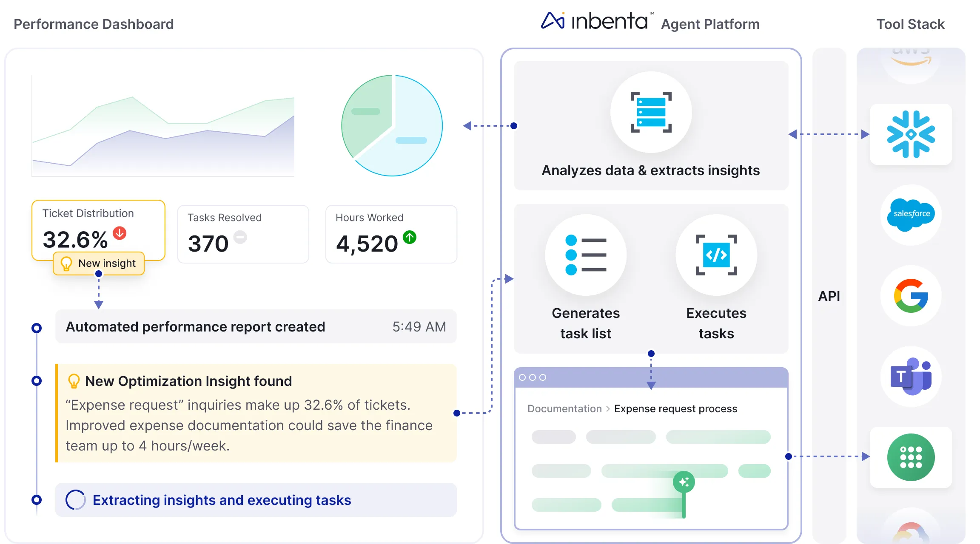980x544 pixels.
Task: Open the green dotted grid app icon
Action: click(x=911, y=457)
